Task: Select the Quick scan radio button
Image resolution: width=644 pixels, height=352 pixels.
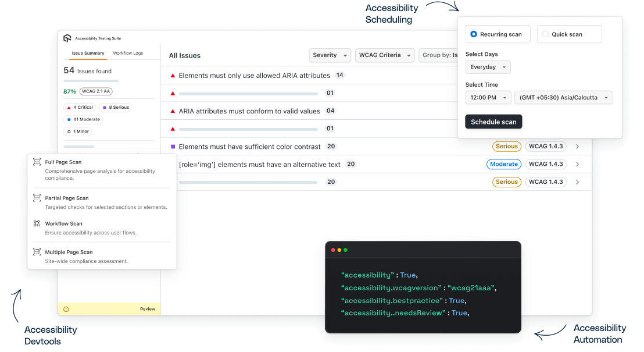Action: [x=544, y=34]
